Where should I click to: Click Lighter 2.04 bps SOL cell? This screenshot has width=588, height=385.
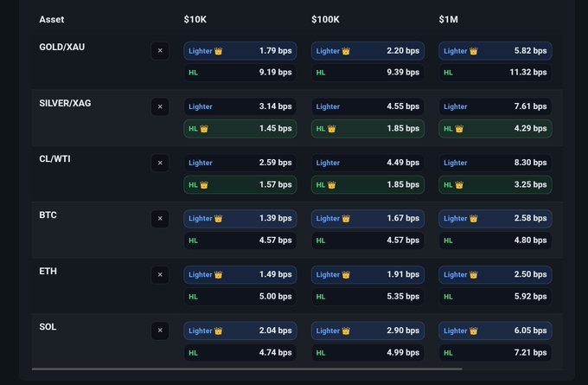[x=240, y=330]
